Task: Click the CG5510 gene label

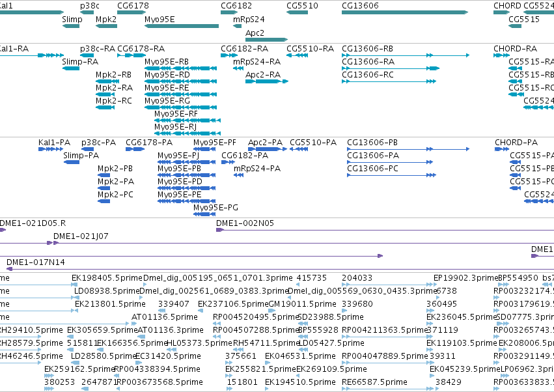Action: [302, 6]
